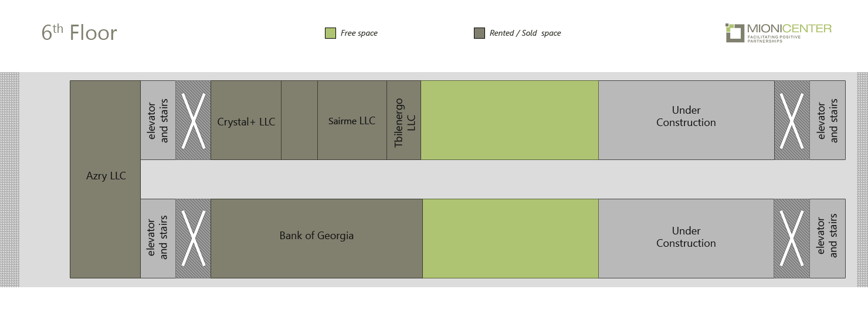Image resolution: width=868 pixels, height=313 pixels.
Task: Click the 6th Floor title
Action: point(79,32)
